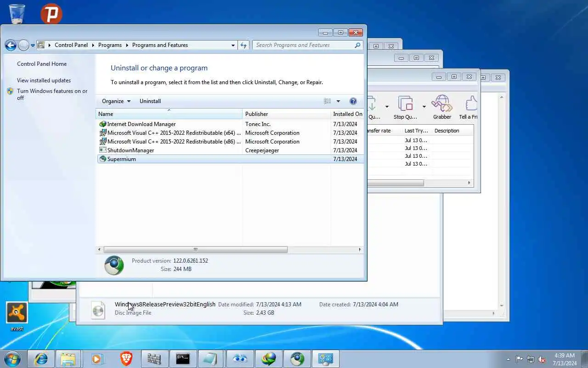
Task: Click the disc image file icon in Explorer
Action: click(98, 310)
